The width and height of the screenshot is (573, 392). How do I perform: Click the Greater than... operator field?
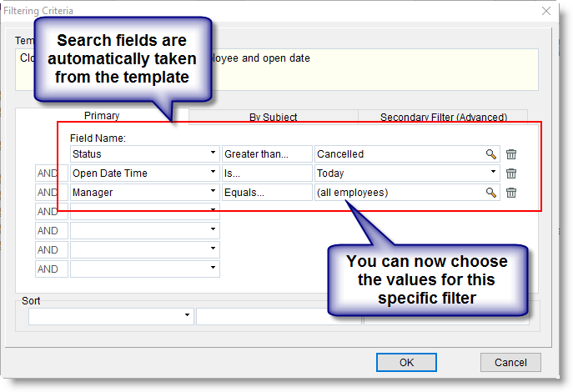[x=266, y=154]
